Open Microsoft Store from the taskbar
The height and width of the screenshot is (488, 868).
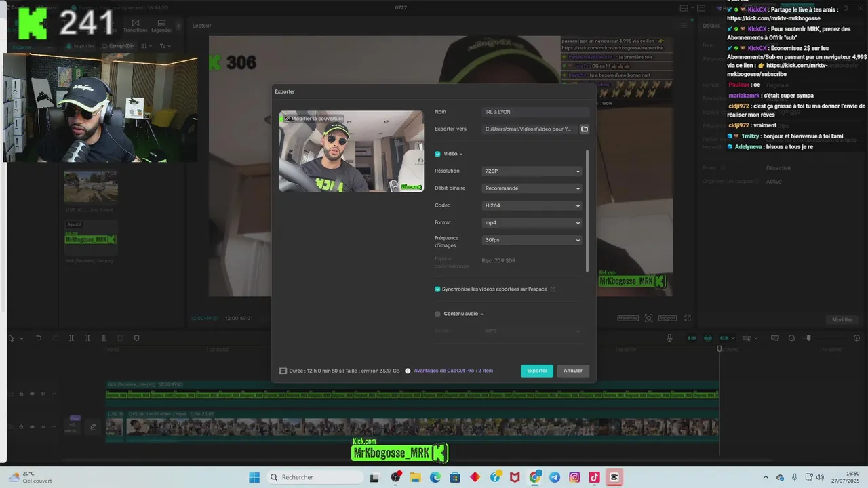pos(454,477)
